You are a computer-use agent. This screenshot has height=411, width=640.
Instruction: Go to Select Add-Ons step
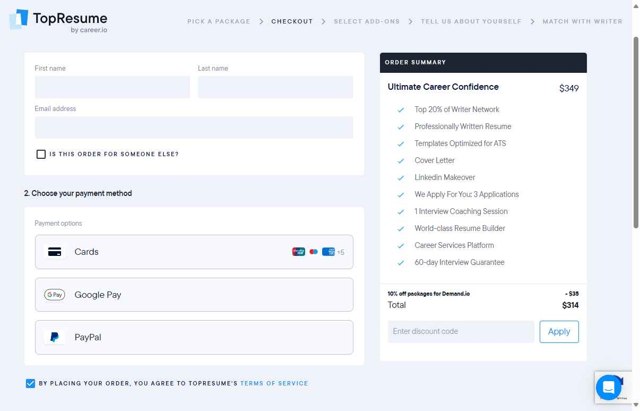(367, 21)
